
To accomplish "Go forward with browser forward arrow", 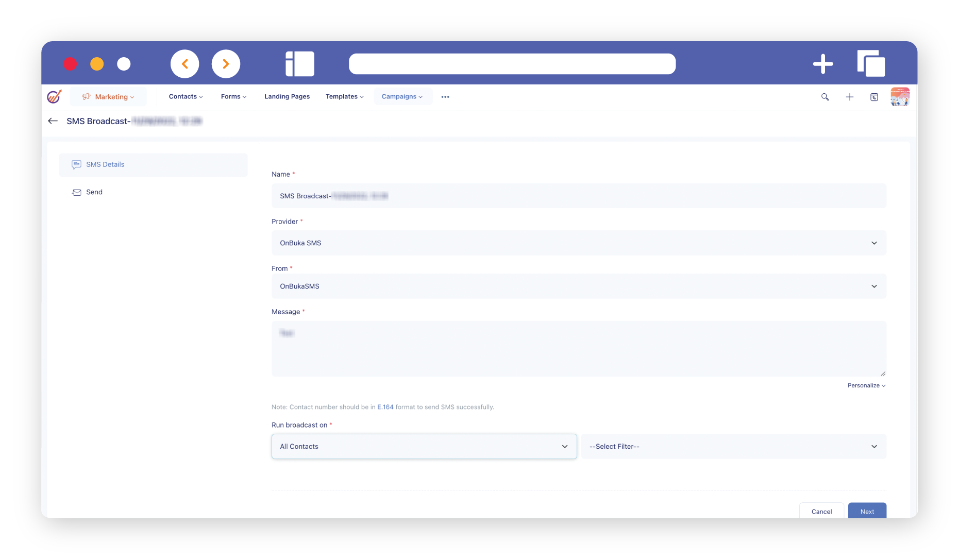I will tap(226, 64).
